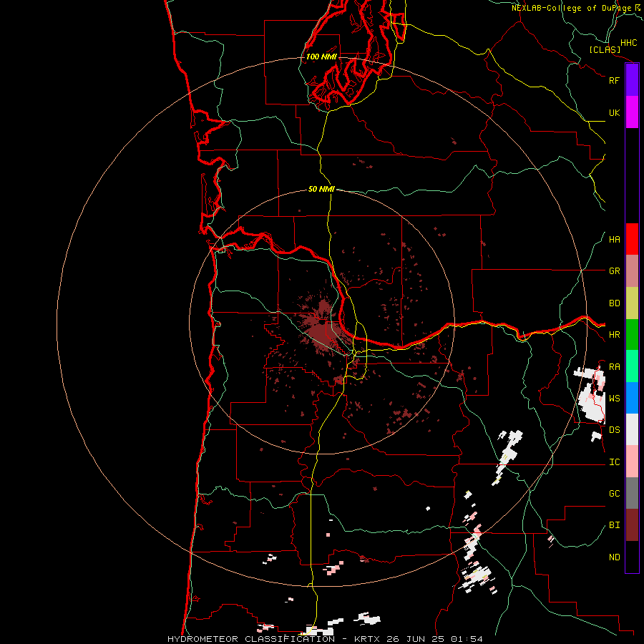Click the 50 NMI range ring label

tap(321, 189)
